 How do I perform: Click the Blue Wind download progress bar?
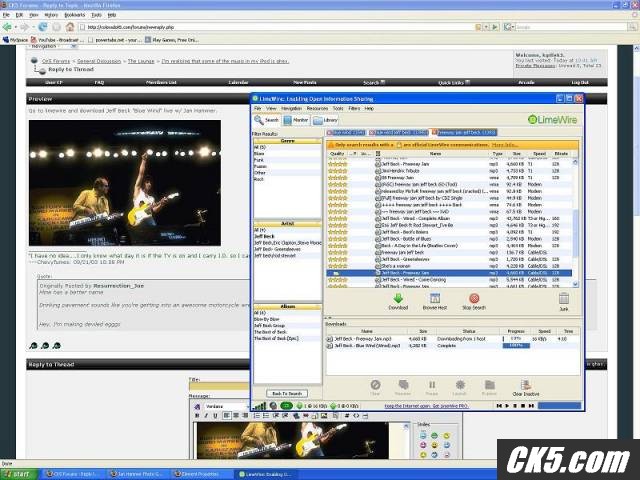(516, 346)
